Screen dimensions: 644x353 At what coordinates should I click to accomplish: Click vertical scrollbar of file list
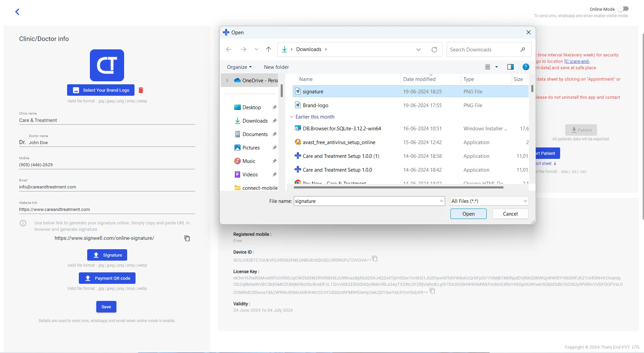[532, 89]
